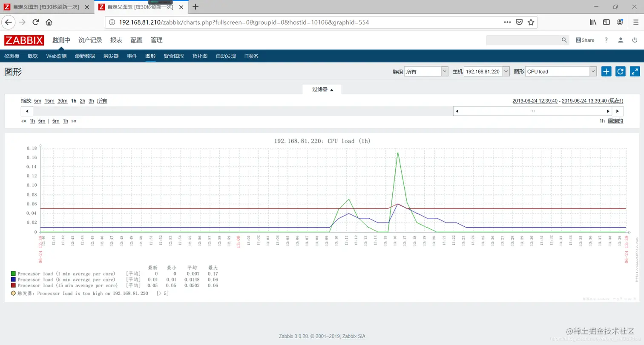
Task: Go to Web监测 submenu
Action: 56,56
